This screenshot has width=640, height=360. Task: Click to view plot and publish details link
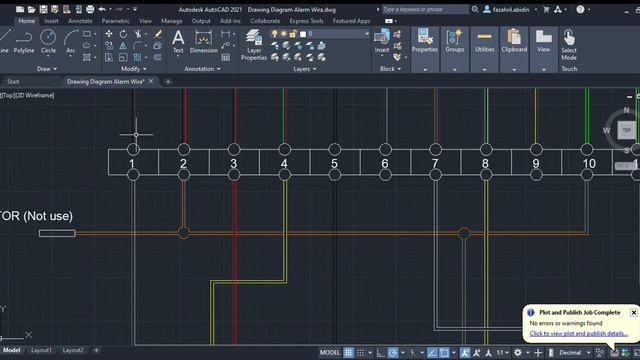click(x=579, y=333)
